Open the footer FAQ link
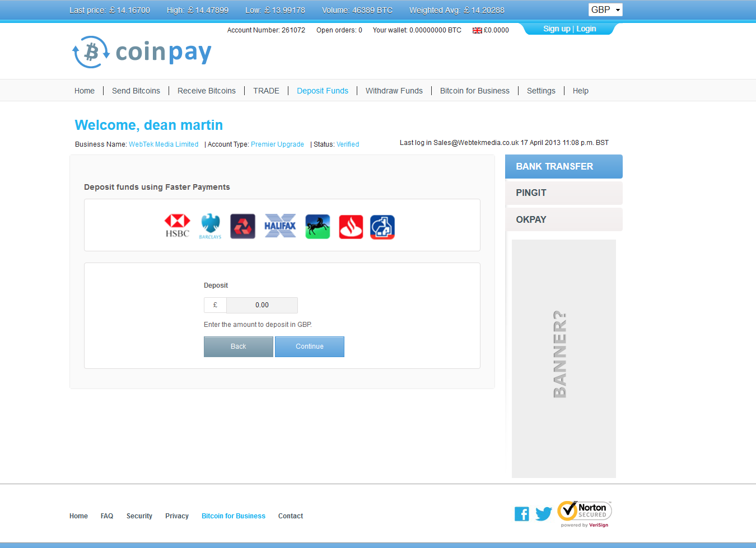Viewport: 756px width, 548px height. click(x=107, y=516)
